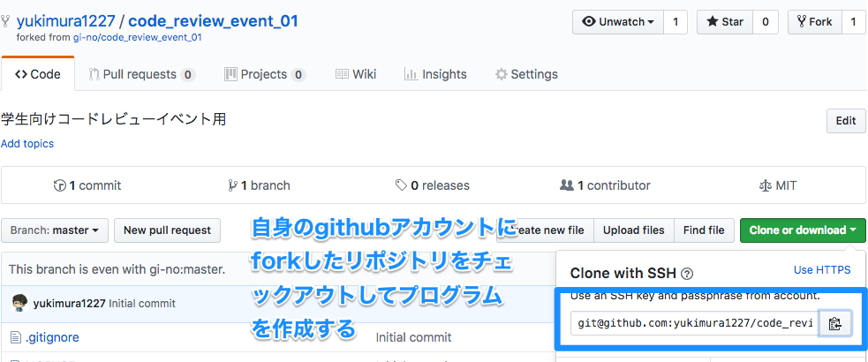The image size is (868, 362).
Task: Open Initial commit message beside .gitignore
Action: click(x=413, y=337)
